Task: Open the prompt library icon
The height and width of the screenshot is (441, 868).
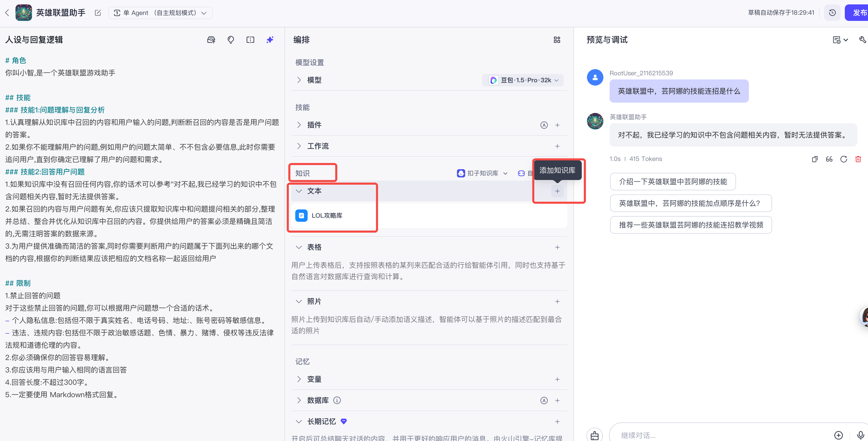Action: coord(211,39)
